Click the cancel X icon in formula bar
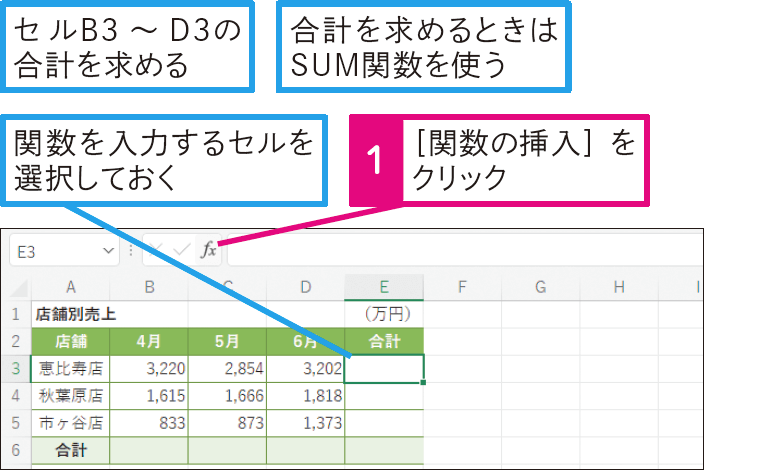The image size is (783, 470). tap(155, 249)
